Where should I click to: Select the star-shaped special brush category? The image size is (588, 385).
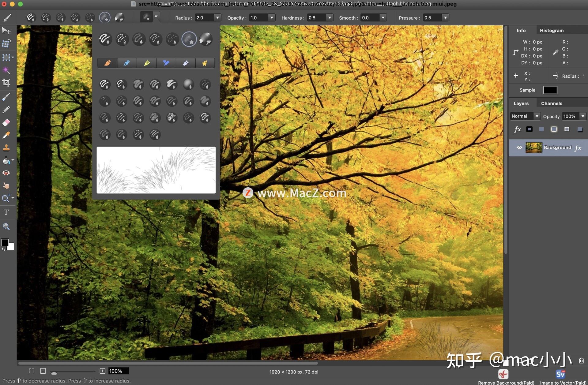205,63
